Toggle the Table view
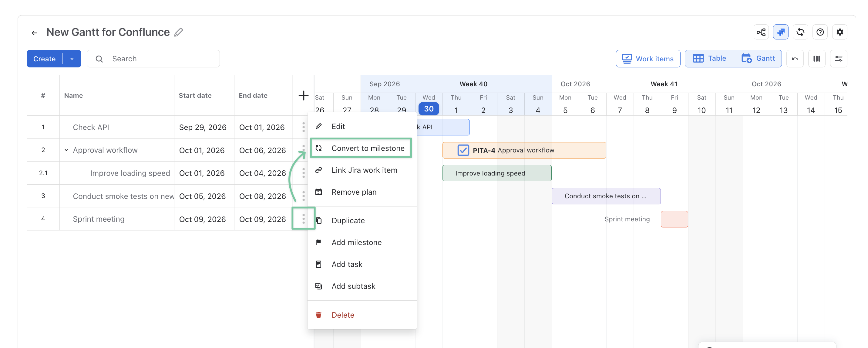Image resolution: width=868 pixels, height=348 pixels. tap(709, 59)
